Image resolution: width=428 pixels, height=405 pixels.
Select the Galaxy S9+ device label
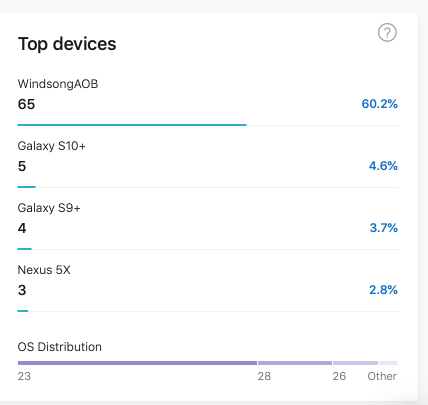click(x=49, y=208)
